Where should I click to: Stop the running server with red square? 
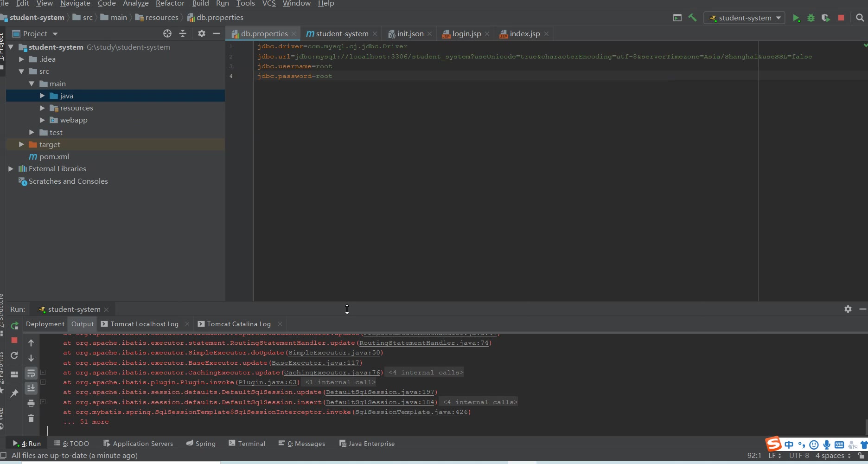pyautogui.click(x=841, y=18)
